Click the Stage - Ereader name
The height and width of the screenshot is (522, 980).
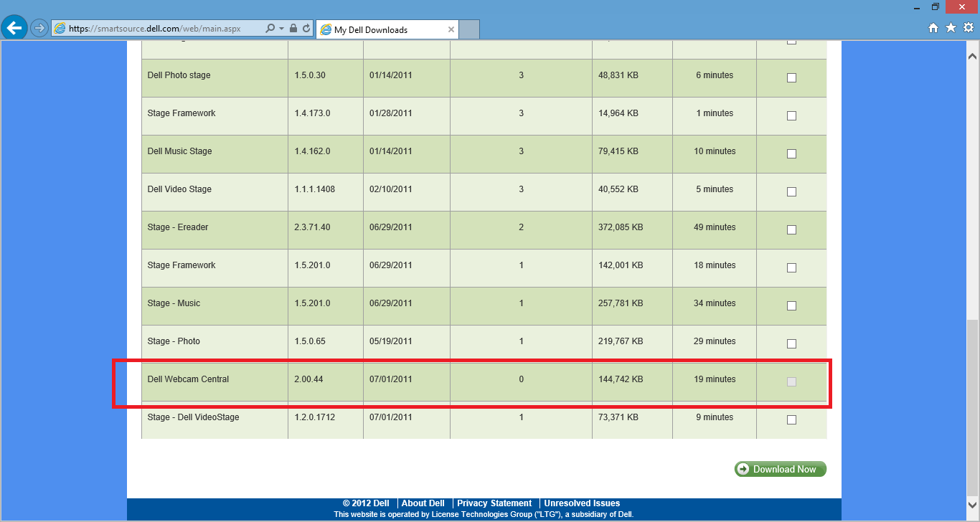(x=177, y=227)
